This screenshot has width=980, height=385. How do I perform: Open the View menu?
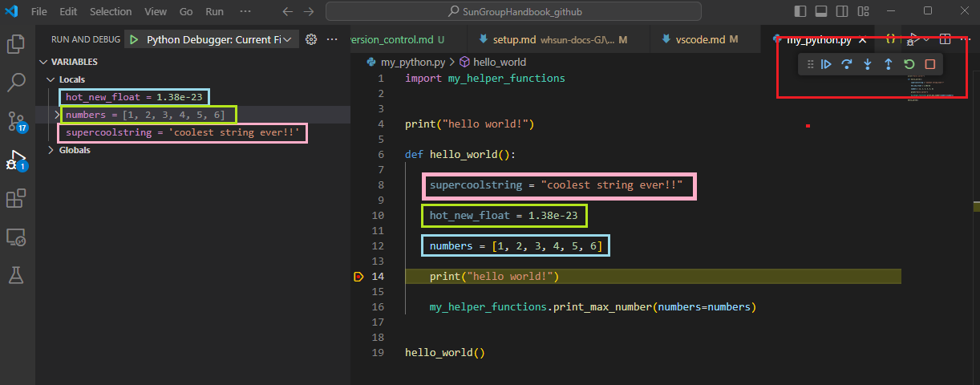pos(156,12)
